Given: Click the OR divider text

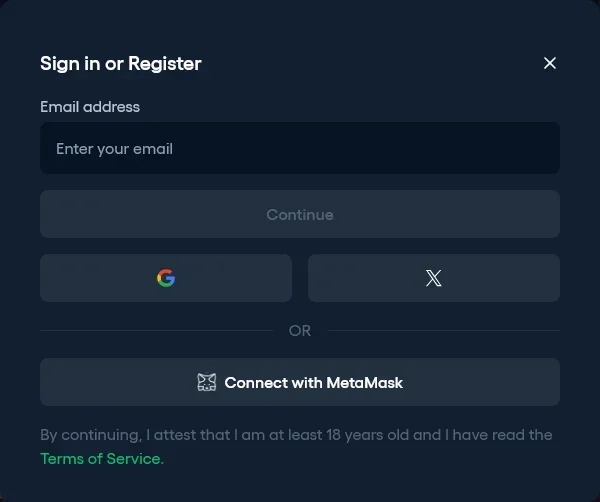Looking at the screenshot, I should (x=300, y=331).
